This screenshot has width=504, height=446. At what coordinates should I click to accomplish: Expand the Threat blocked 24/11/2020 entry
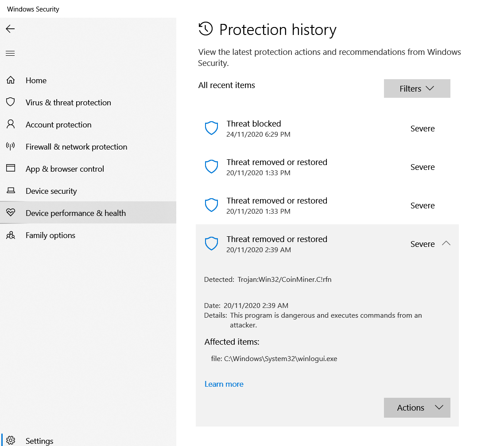point(327,128)
